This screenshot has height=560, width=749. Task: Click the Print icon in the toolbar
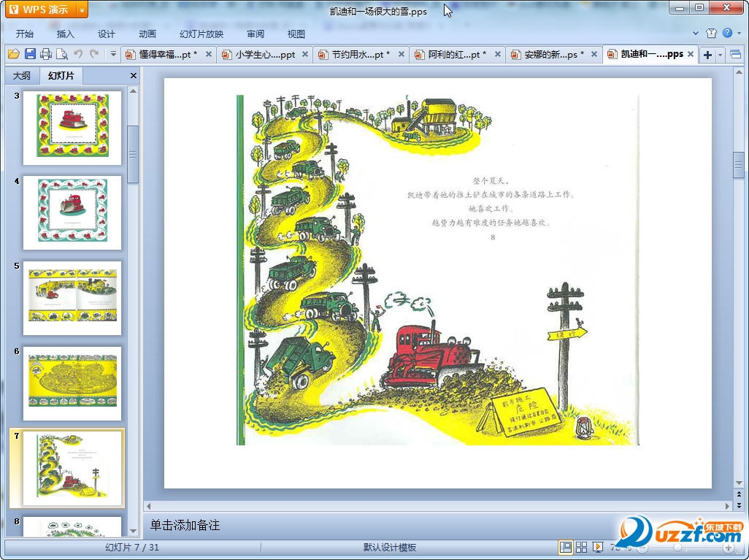pos(46,54)
